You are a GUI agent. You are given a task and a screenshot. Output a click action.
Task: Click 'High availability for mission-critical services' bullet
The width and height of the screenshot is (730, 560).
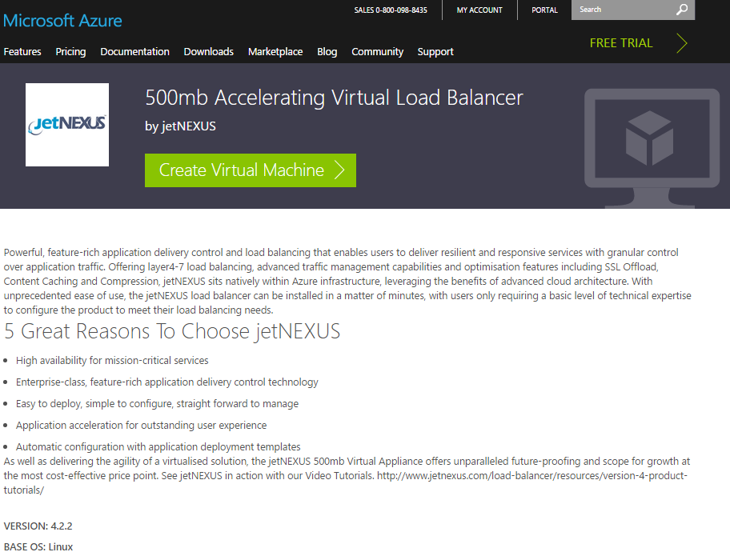[112, 361]
